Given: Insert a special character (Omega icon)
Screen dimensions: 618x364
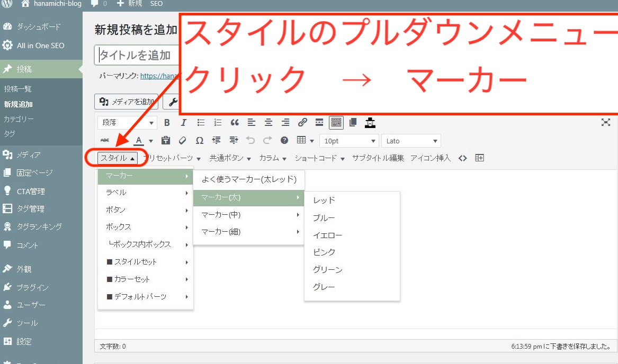Looking at the screenshot, I should (199, 141).
